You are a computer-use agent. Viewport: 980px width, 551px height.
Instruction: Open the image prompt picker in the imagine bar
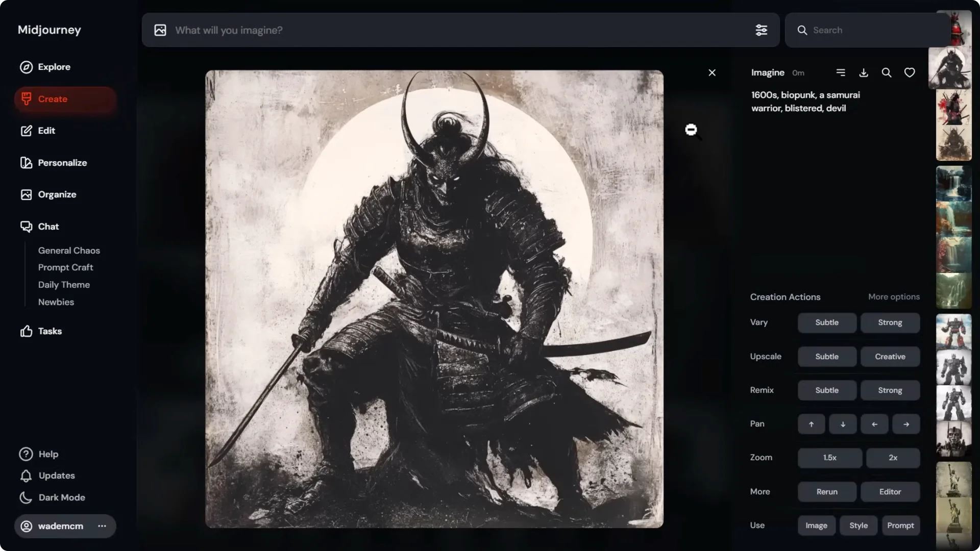(x=160, y=30)
